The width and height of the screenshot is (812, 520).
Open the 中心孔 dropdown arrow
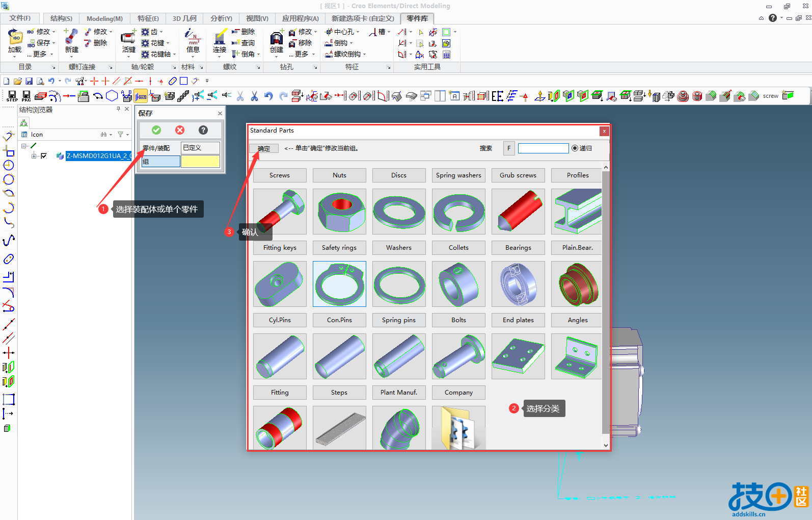358,32
